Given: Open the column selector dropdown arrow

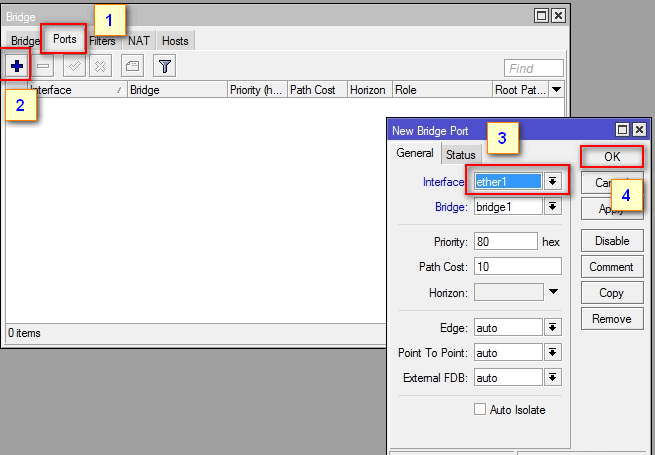Looking at the screenshot, I should (x=557, y=90).
